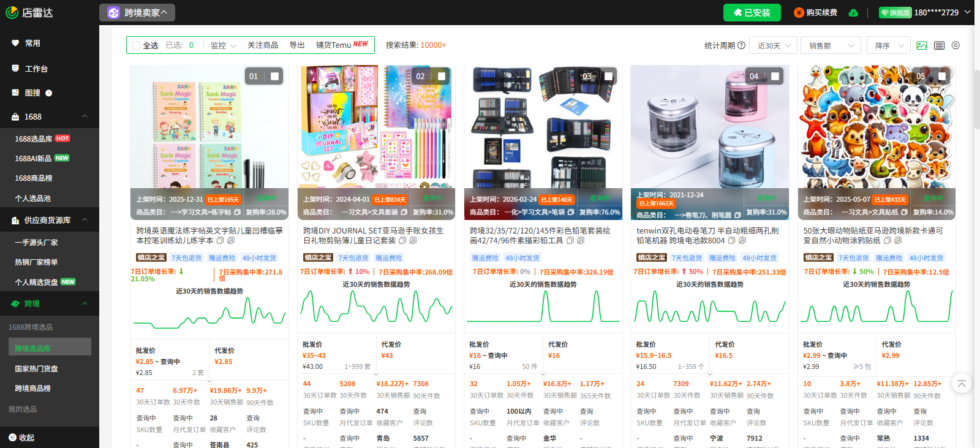This screenshot has height=448, width=980.
Task: Select product card 04 checkbox
Action: [x=775, y=77]
